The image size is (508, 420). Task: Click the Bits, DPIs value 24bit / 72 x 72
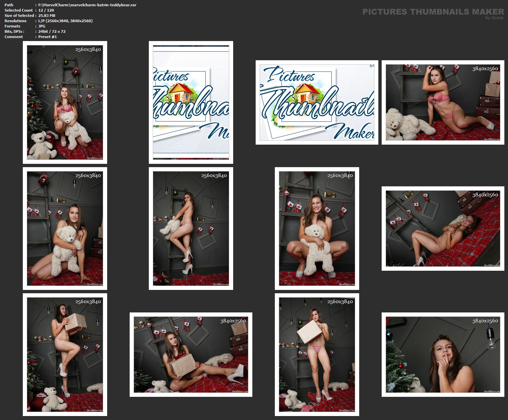52,31
